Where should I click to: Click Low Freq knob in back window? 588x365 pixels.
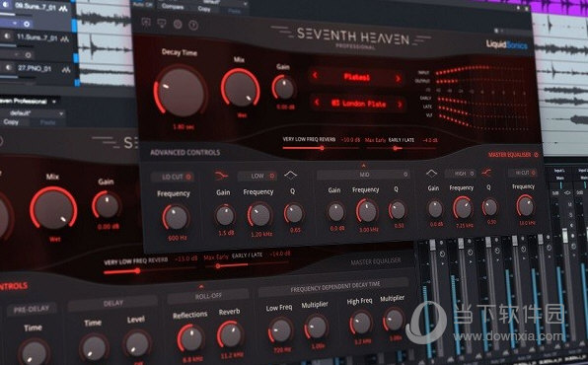tap(280, 330)
